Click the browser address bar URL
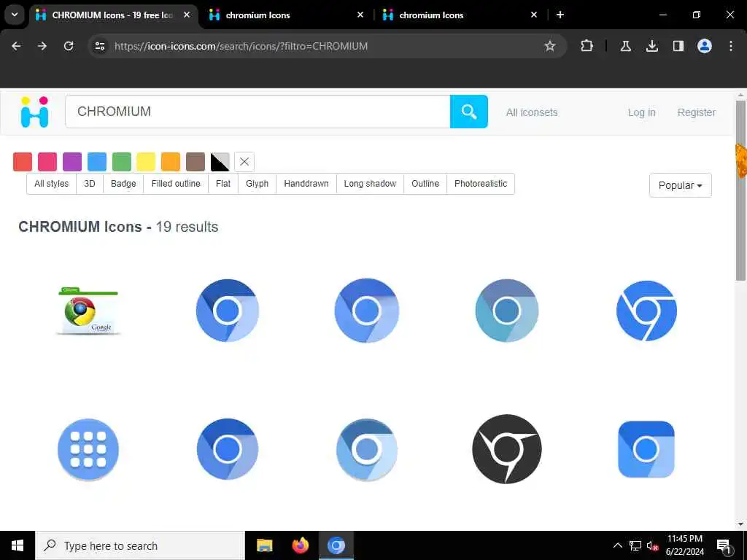Viewport: 747px width, 560px height. [x=241, y=46]
